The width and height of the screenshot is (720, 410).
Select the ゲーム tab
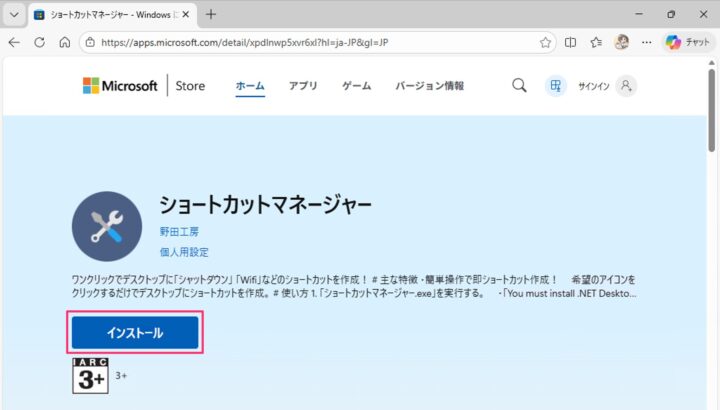point(356,86)
